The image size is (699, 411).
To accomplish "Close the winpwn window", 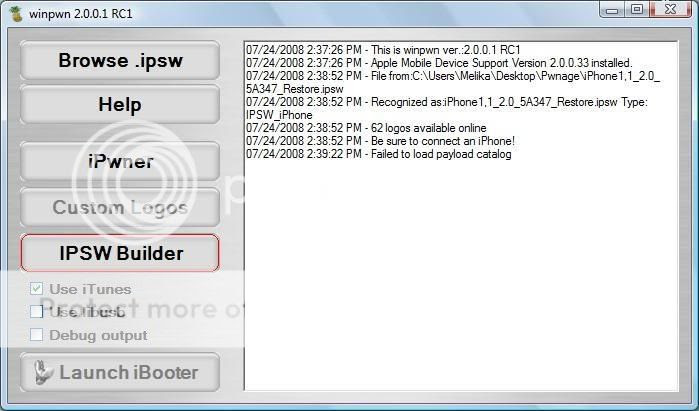I will 670,9.
